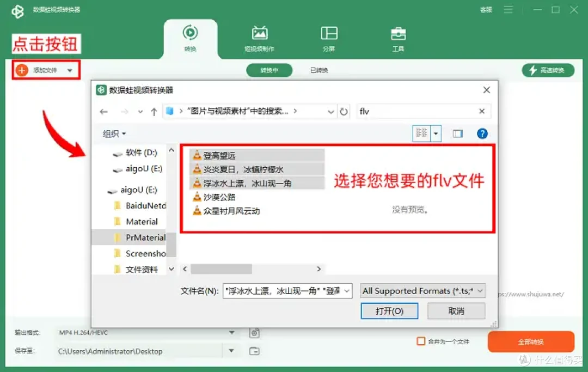Clear the flv search text
Screen dimensions: 588x372
(482, 111)
